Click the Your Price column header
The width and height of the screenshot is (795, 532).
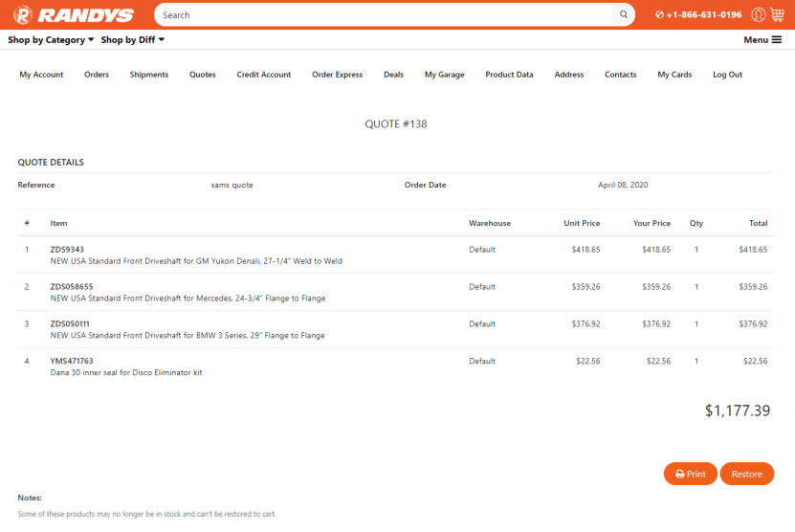pos(651,223)
